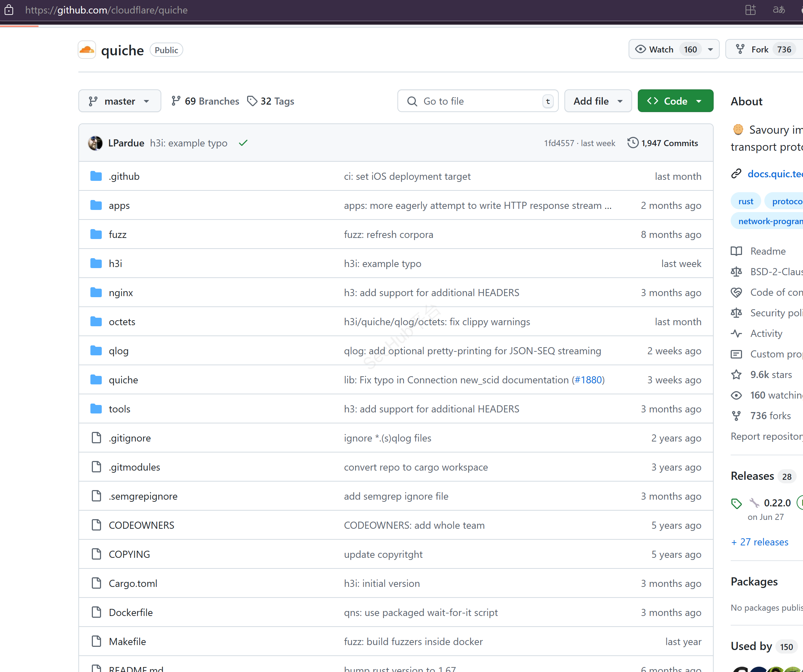Toggle Watch on the repository
Screen dimensions: 803x672
tap(661, 49)
